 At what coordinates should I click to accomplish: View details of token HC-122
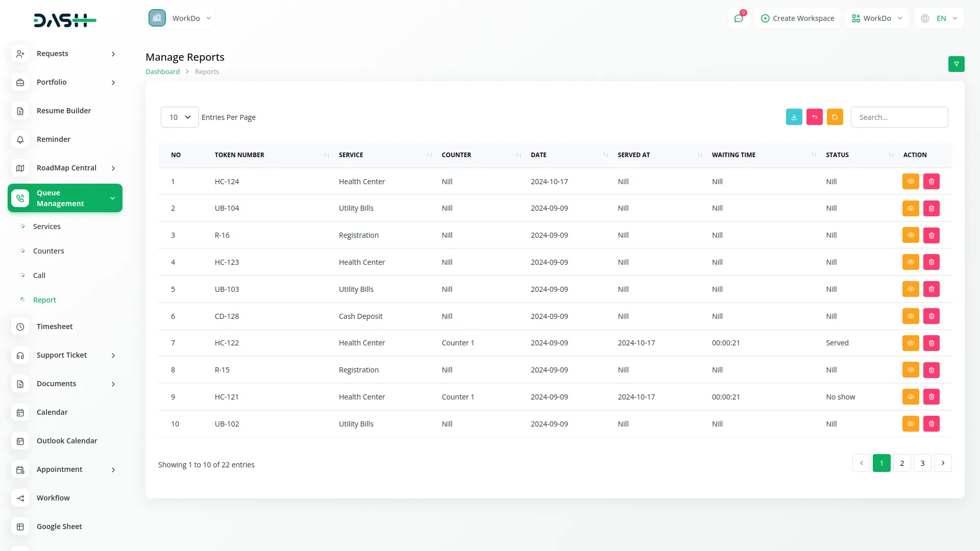tap(910, 343)
